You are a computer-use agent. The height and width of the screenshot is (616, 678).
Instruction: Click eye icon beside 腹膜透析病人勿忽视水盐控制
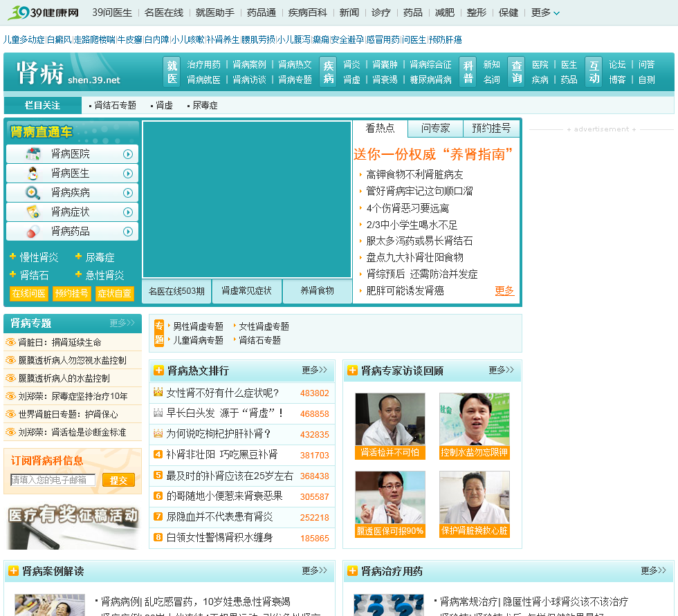click(10, 360)
